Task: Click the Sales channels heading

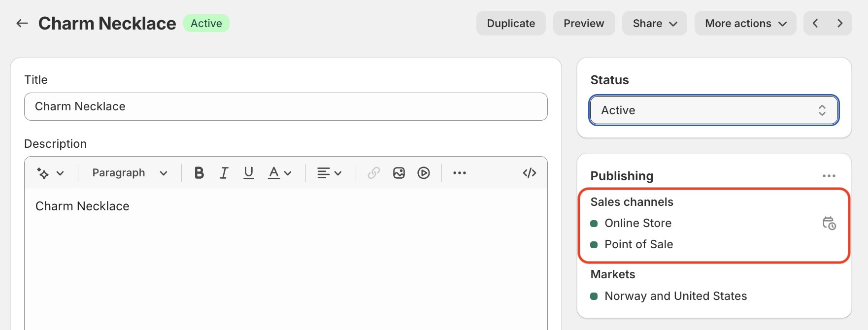Action: coord(632,202)
